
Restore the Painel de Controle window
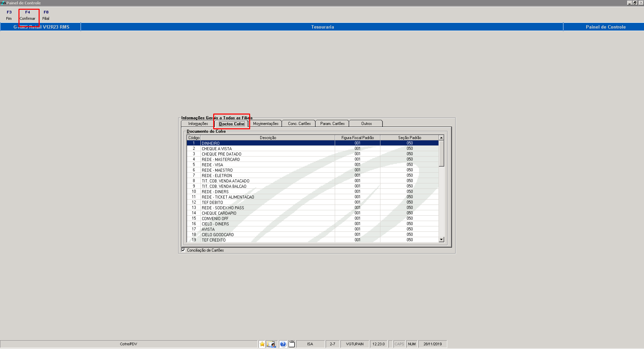coord(635,3)
